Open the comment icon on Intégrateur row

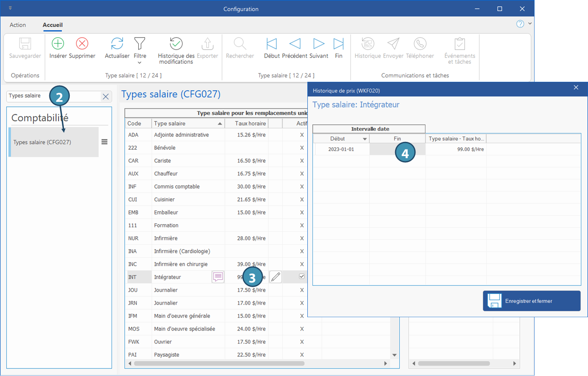coord(218,277)
